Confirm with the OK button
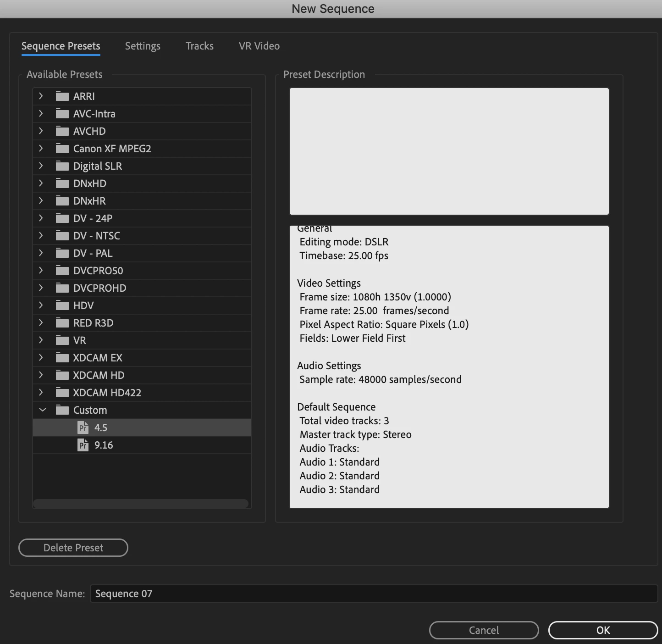Image resolution: width=662 pixels, height=644 pixels. point(603,630)
